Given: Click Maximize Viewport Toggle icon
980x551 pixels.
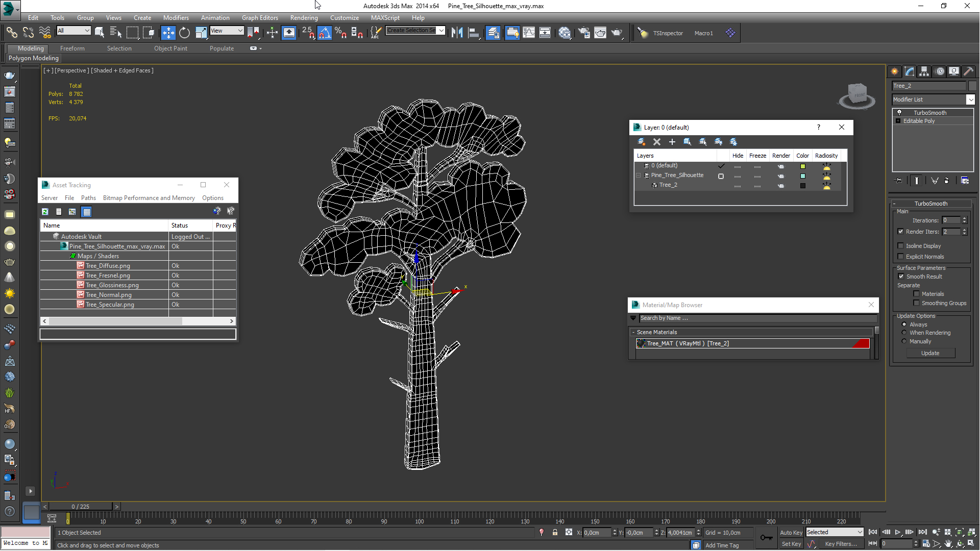Looking at the screenshot, I should click(972, 544).
